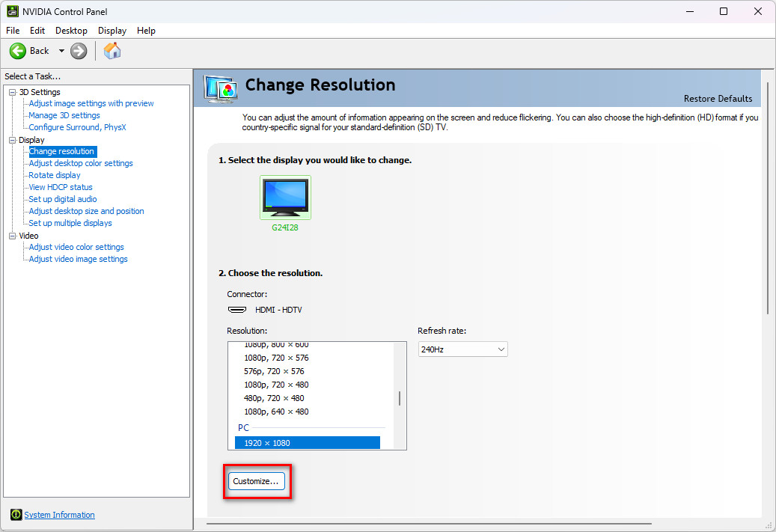This screenshot has height=532, width=776.
Task: Open Adjust desktop color settings
Action: (x=81, y=163)
